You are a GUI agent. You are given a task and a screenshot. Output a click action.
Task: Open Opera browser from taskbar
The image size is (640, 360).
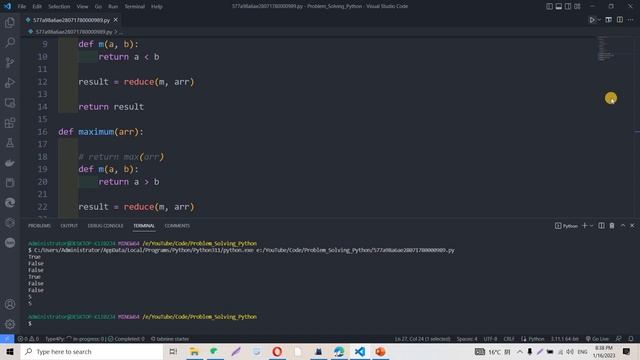277,351
